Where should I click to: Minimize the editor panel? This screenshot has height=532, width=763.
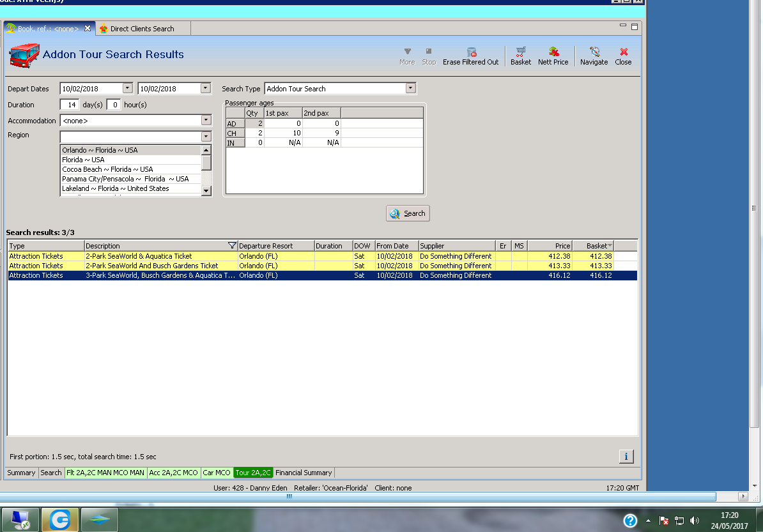click(623, 26)
